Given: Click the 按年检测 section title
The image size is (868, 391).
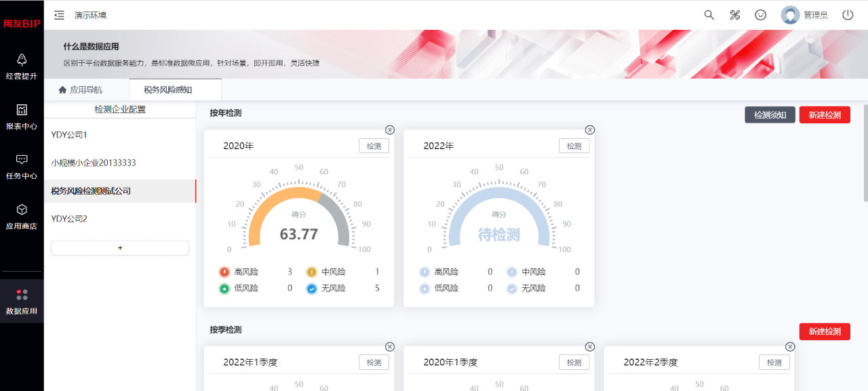Looking at the screenshot, I should [x=226, y=113].
